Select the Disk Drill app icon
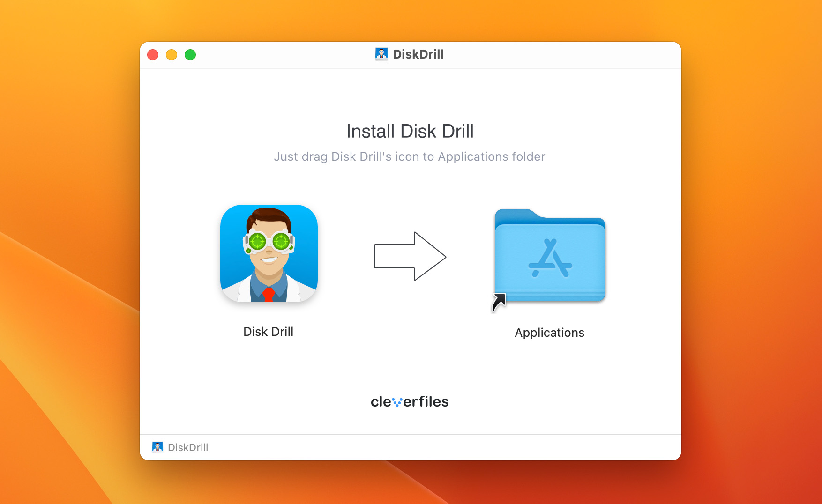Image resolution: width=822 pixels, height=504 pixels. 269,253
